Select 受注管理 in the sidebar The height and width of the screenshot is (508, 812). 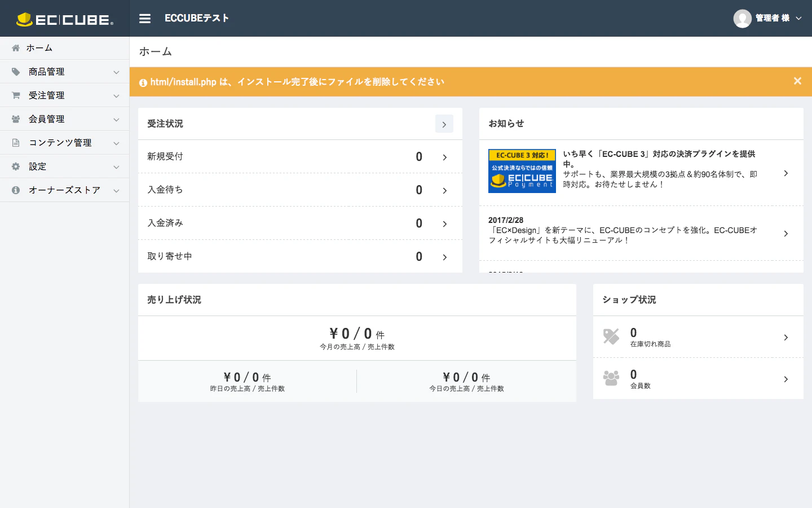click(x=64, y=95)
